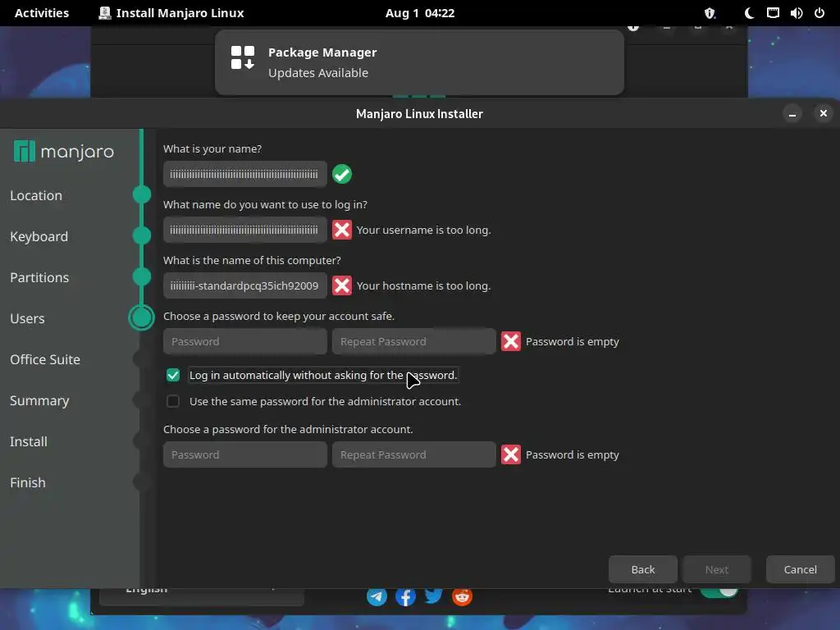This screenshot has width=840, height=630.
Task: Click the security shield icon in top bar
Action: [x=710, y=13]
